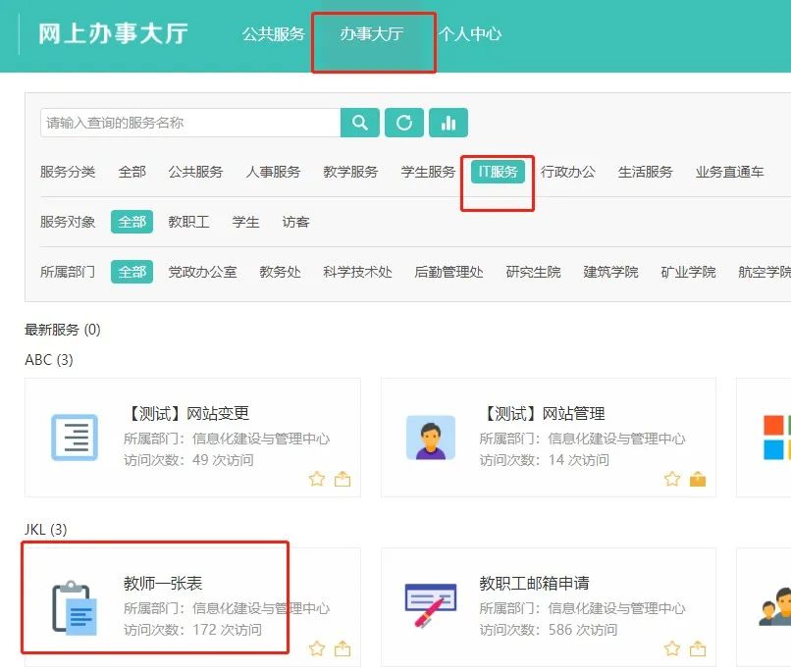Filter department by 教务处

[280, 272]
